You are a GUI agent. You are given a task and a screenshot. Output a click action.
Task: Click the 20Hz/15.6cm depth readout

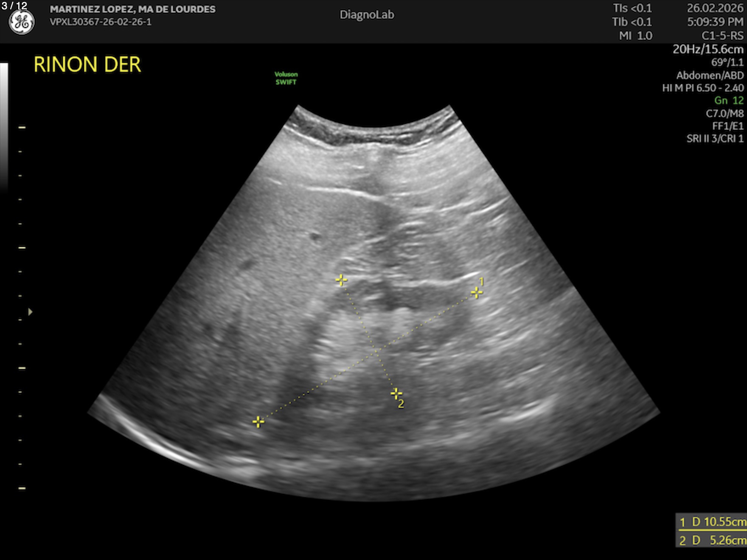[708, 49]
